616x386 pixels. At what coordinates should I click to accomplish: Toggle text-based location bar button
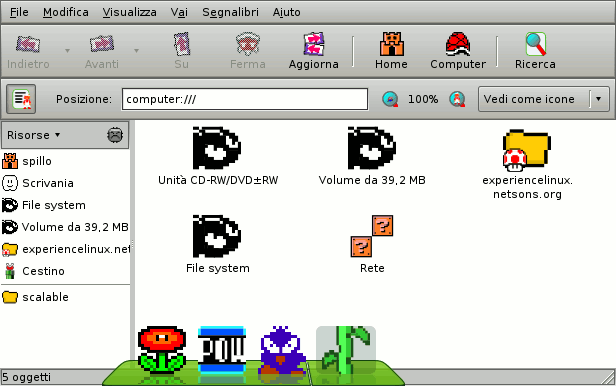pyautogui.click(x=21, y=99)
